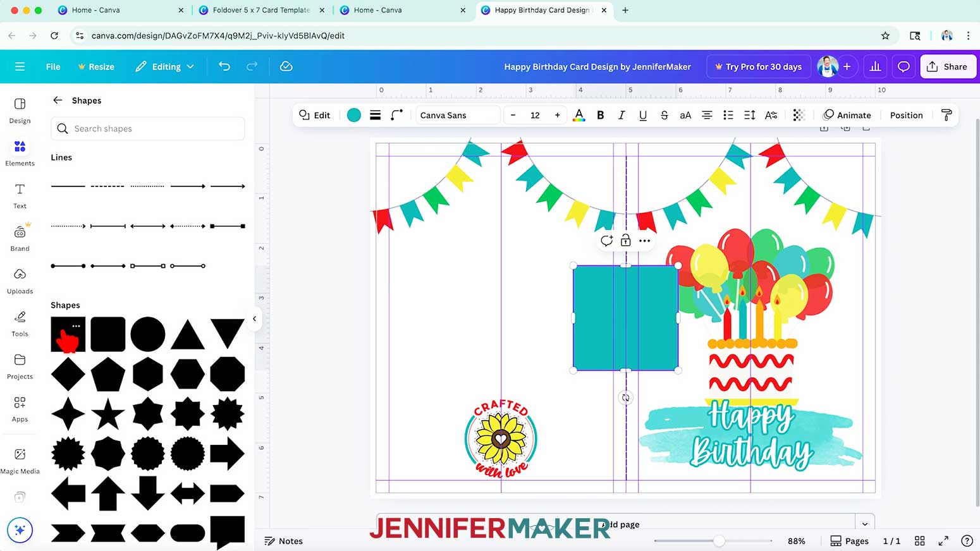Open the Canva Sans font dropdown
980x551 pixels.
click(458, 115)
